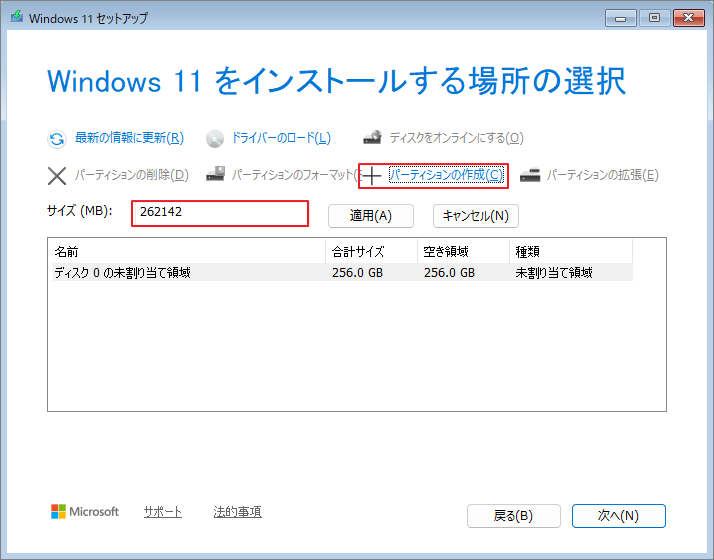The width and height of the screenshot is (714, 560).
Task: Click パーティションの作成(C) link
Action: tap(446, 175)
